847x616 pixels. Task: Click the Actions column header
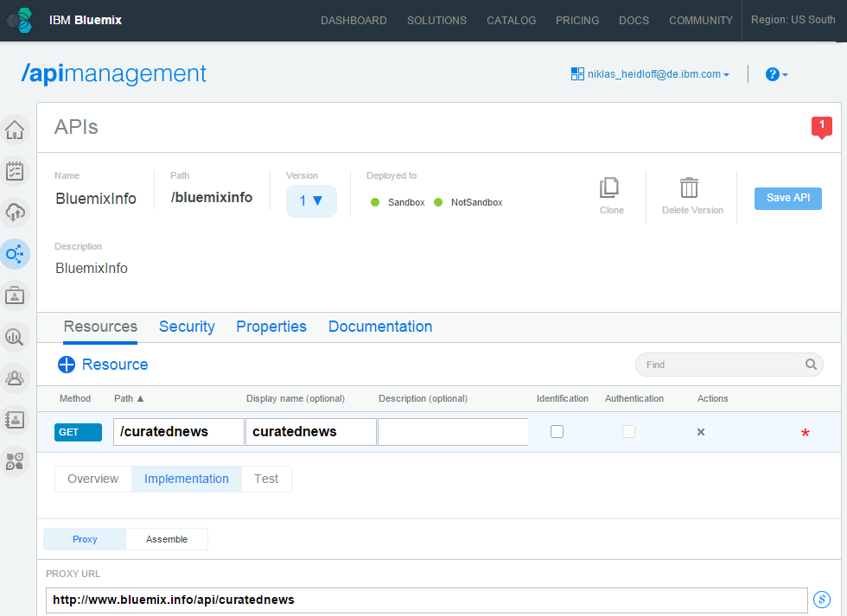(x=712, y=398)
